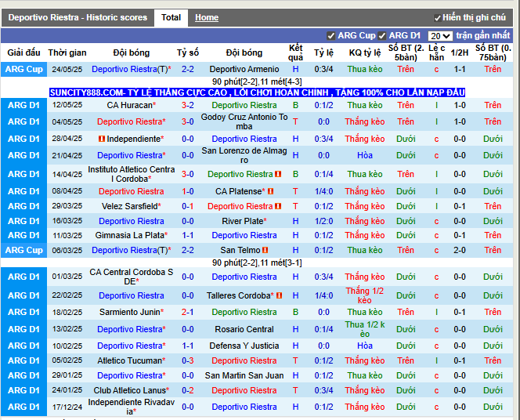Click 2-0 half-time score in San Telmo row

tap(460, 250)
